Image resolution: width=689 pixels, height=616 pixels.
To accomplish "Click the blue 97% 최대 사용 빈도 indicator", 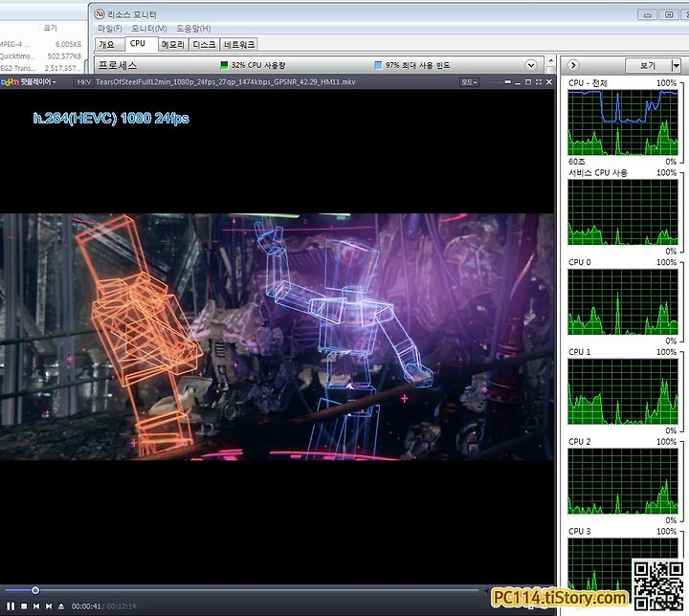I will [x=378, y=65].
